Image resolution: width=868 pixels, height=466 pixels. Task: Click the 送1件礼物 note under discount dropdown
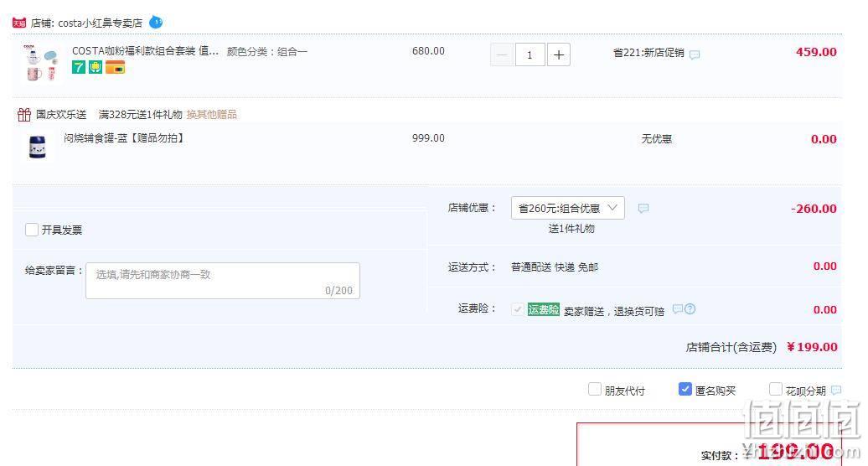pos(571,229)
